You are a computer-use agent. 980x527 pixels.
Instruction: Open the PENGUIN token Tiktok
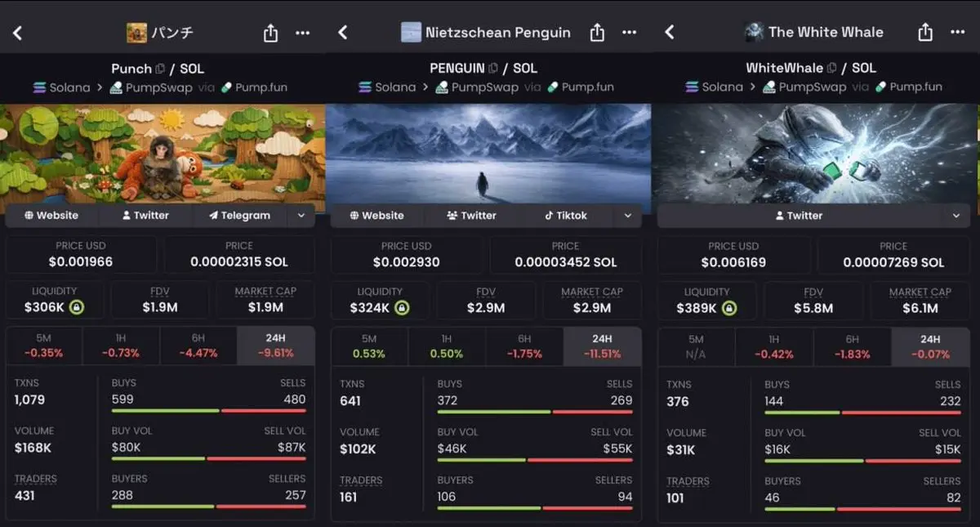point(566,216)
